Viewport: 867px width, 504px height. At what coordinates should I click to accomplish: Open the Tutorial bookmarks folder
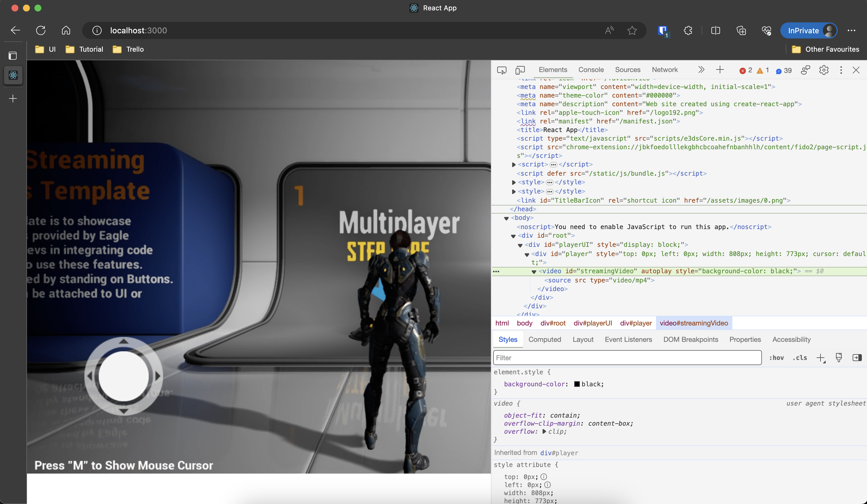(84, 49)
